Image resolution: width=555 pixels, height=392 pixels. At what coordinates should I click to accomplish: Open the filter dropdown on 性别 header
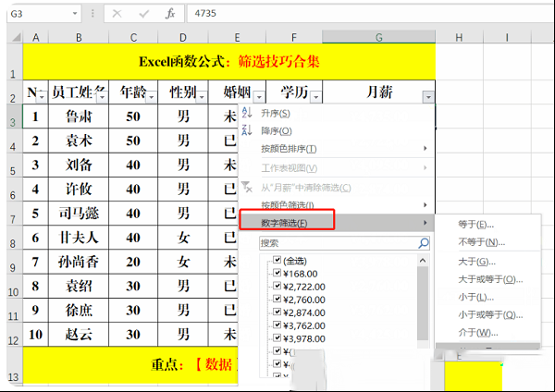[x=202, y=96]
